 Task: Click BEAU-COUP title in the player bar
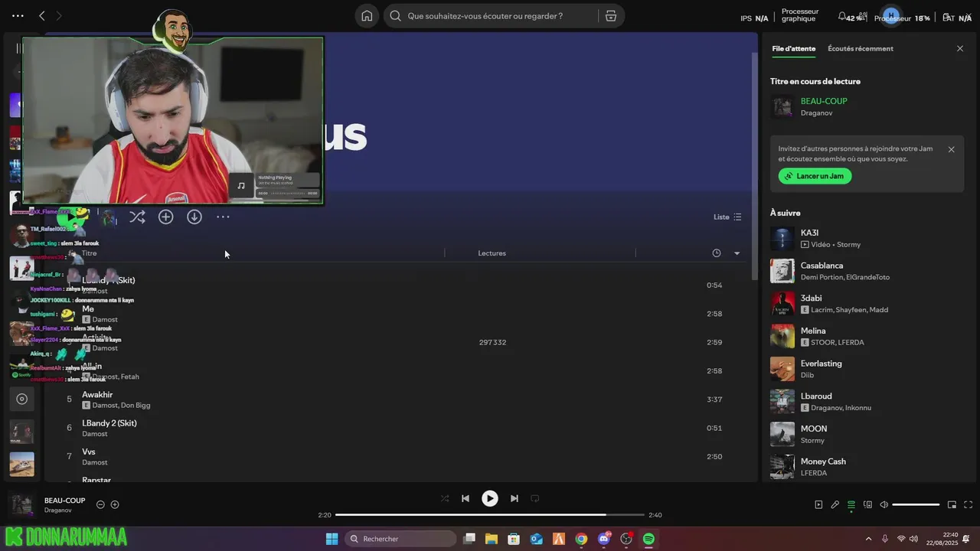pyautogui.click(x=64, y=500)
